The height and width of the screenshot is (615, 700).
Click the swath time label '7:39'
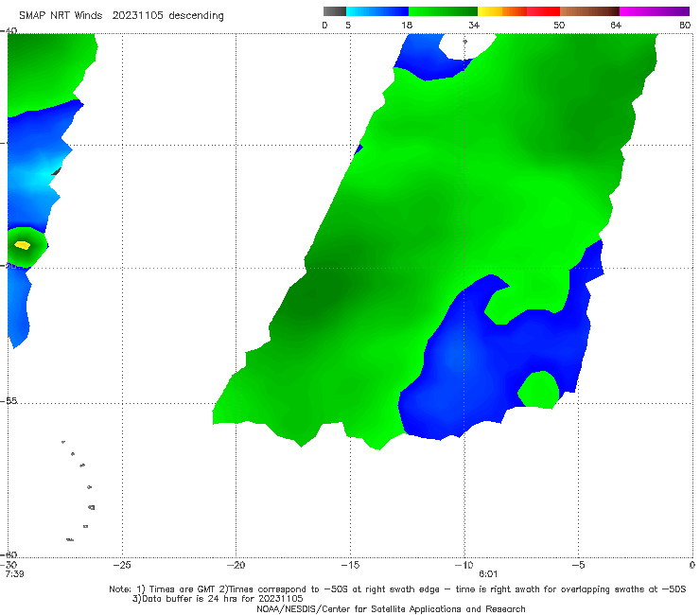tap(14, 574)
